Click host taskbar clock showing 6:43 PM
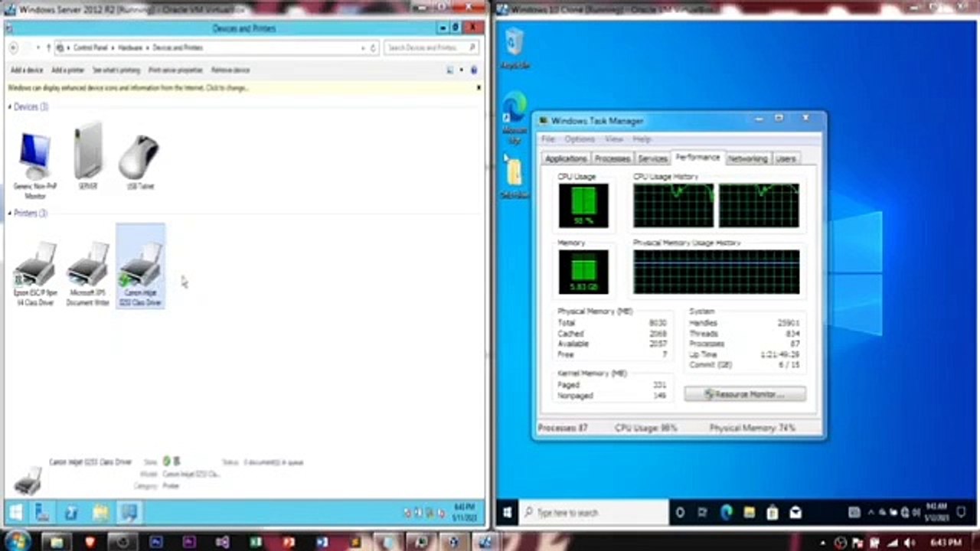This screenshot has height=551, width=980. tap(947, 543)
